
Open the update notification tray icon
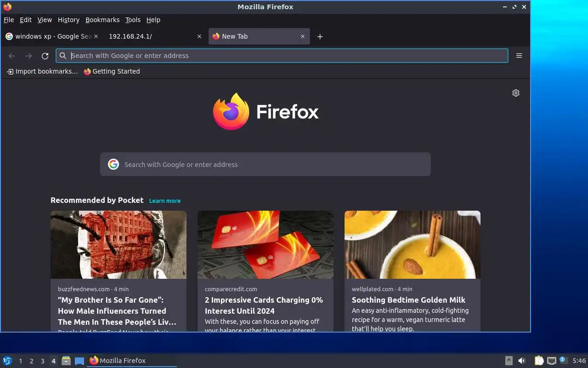pyautogui.click(x=564, y=360)
